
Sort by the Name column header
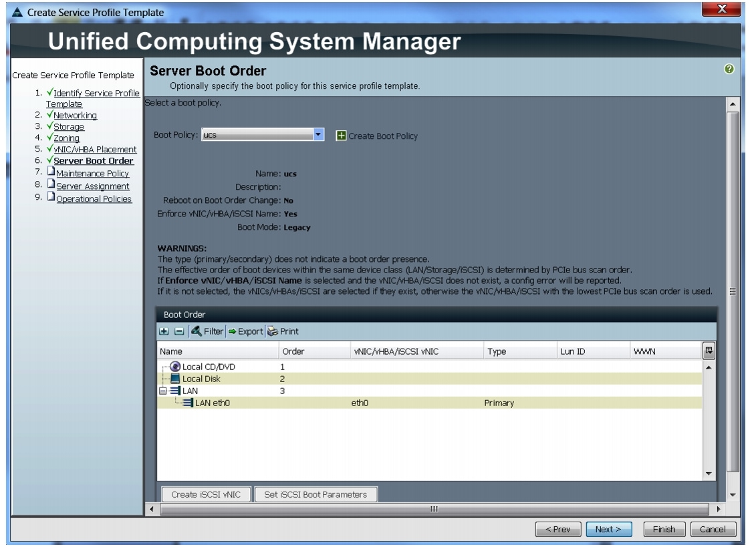pos(218,351)
